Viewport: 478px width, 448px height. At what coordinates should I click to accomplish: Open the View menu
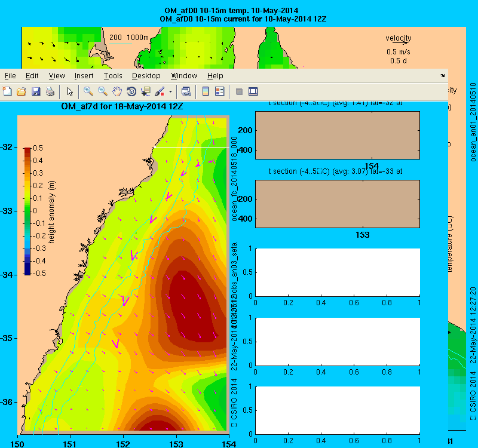(x=57, y=76)
